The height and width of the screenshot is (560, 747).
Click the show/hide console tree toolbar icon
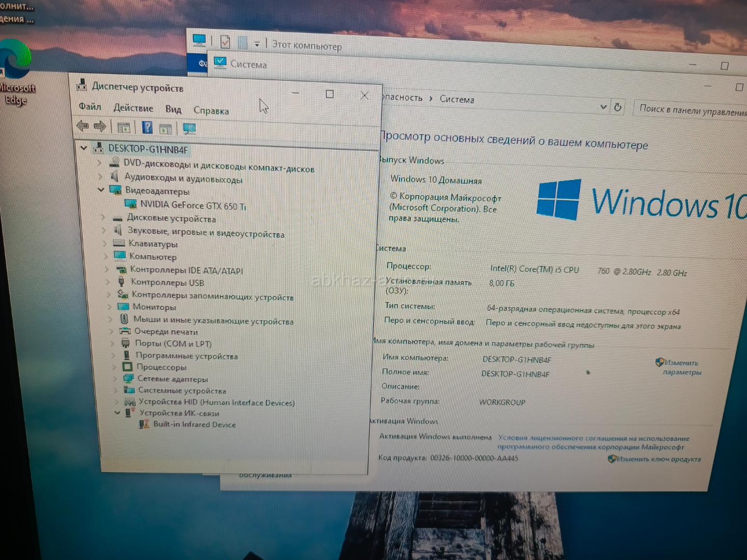(123, 128)
